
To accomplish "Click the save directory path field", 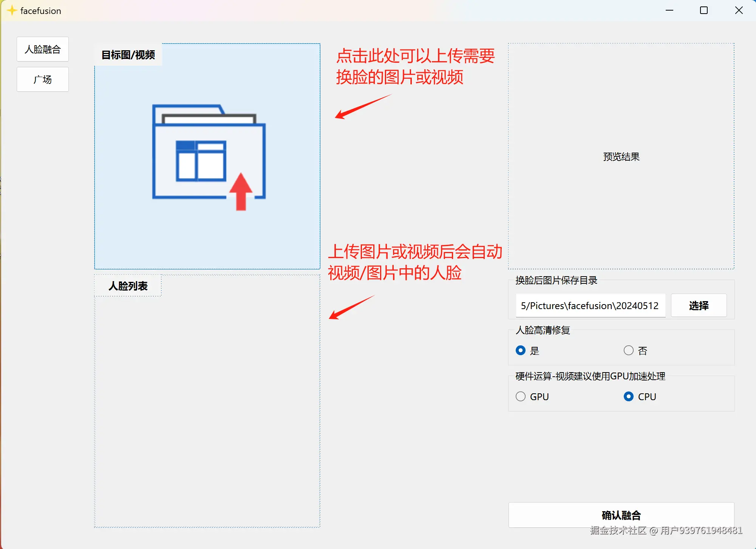I will pos(590,306).
